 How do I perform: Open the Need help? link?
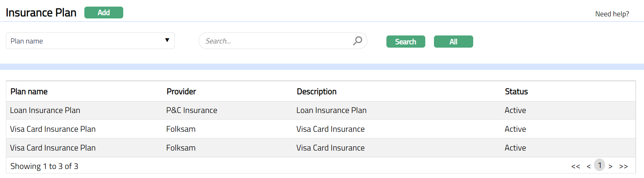612,14
